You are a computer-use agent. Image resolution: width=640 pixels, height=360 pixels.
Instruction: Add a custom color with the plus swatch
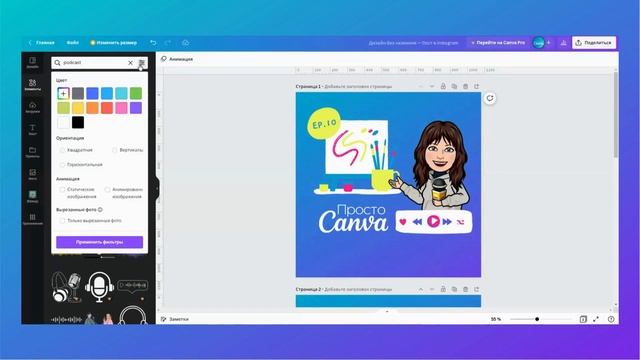tap(63, 93)
